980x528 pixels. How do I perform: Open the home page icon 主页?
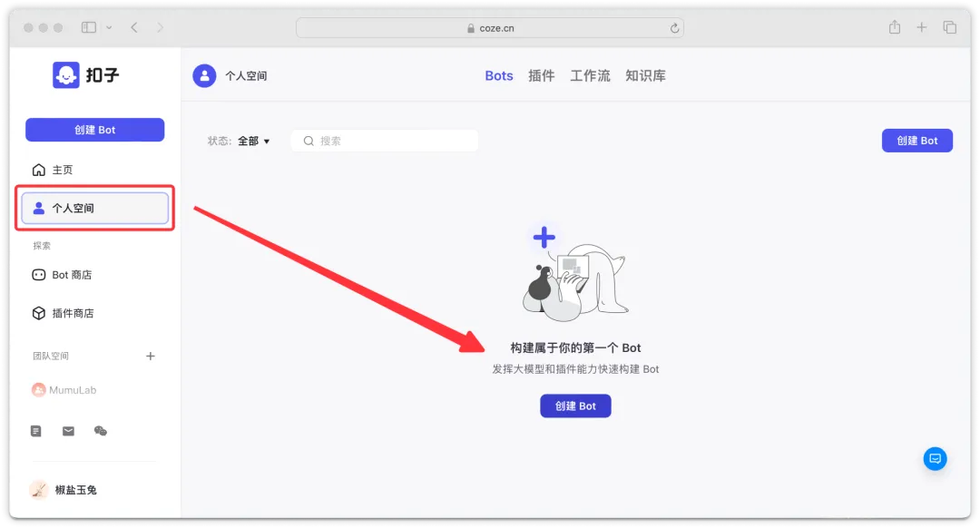tap(39, 170)
